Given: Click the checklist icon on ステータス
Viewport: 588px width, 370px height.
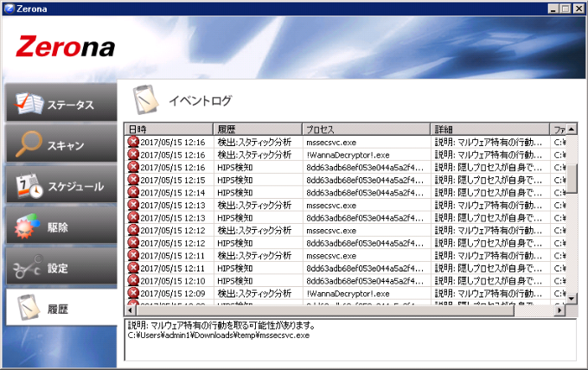Looking at the screenshot, I should [29, 103].
